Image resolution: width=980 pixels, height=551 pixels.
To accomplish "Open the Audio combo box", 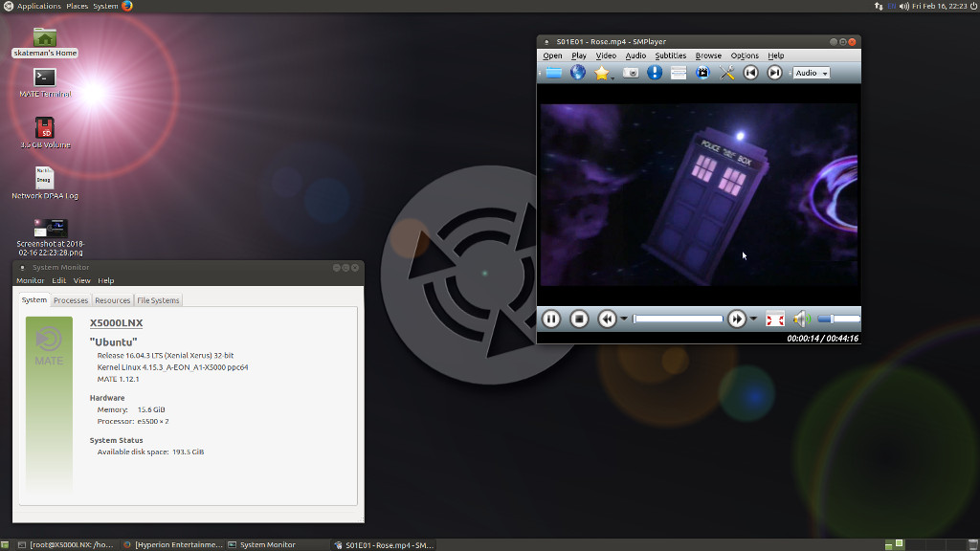I will pyautogui.click(x=812, y=73).
